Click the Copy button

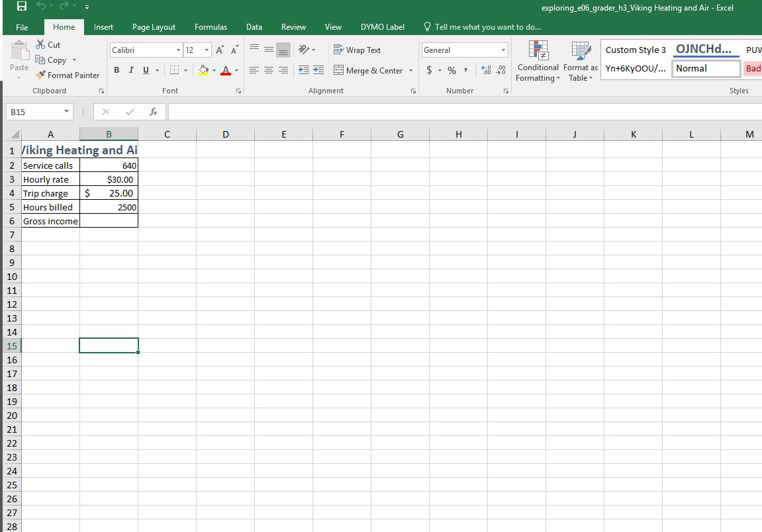tap(50, 60)
